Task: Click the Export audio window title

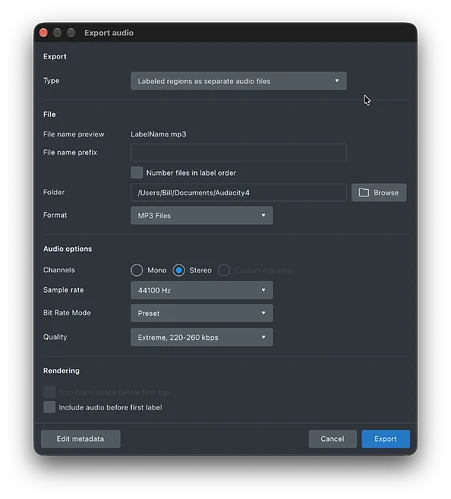Action: pyautogui.click(x=109, y=33)
